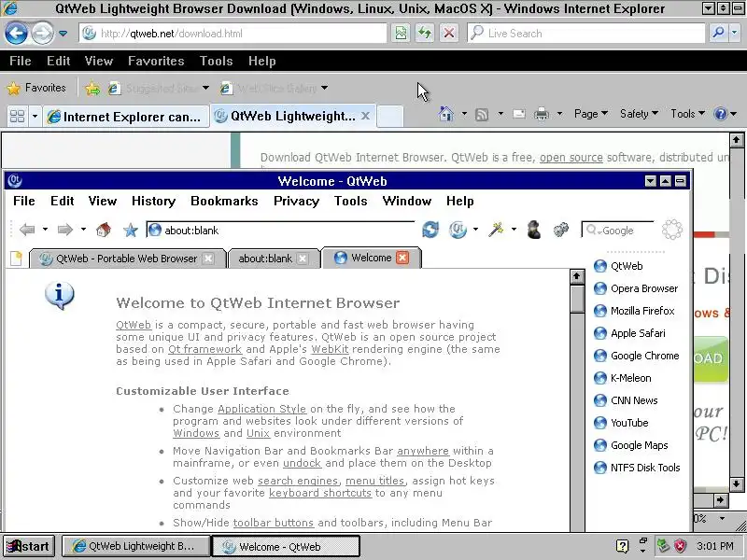This screenshot has width=747, height=560.
Task: Reload page with QtWeb refresh icon
Action: coord(430,230)
